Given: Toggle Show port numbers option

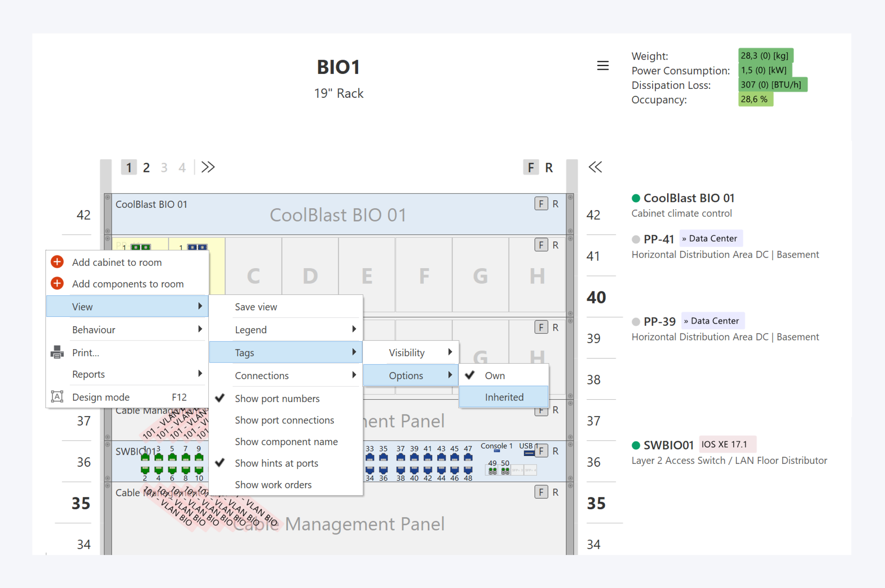Looking at the screenshot, I should point(277,398).
